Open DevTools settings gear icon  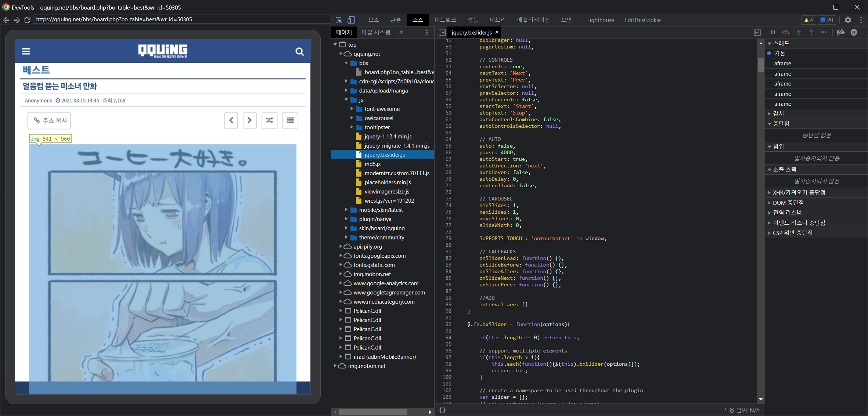coord(848,20)
